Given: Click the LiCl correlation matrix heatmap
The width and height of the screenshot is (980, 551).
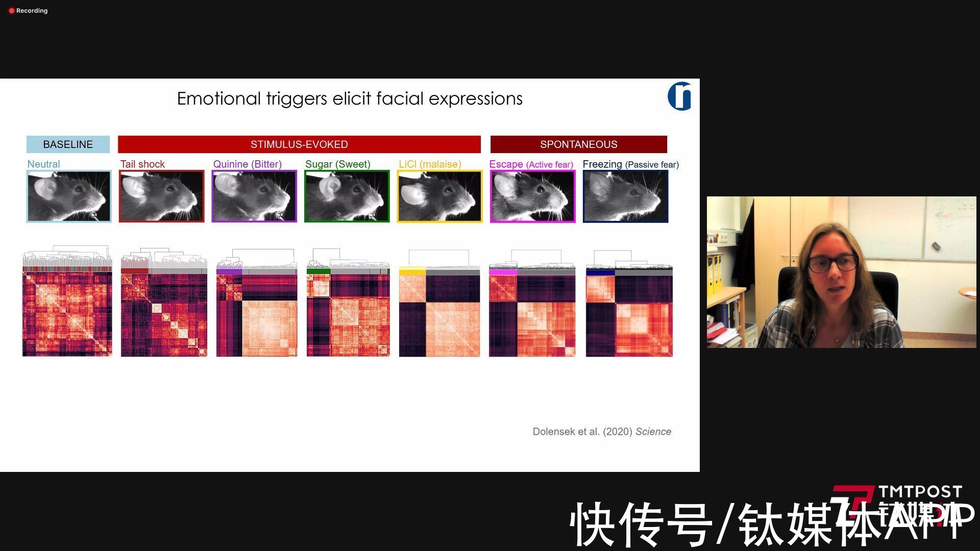Looking at the screenshot, I should click(439, 315).
